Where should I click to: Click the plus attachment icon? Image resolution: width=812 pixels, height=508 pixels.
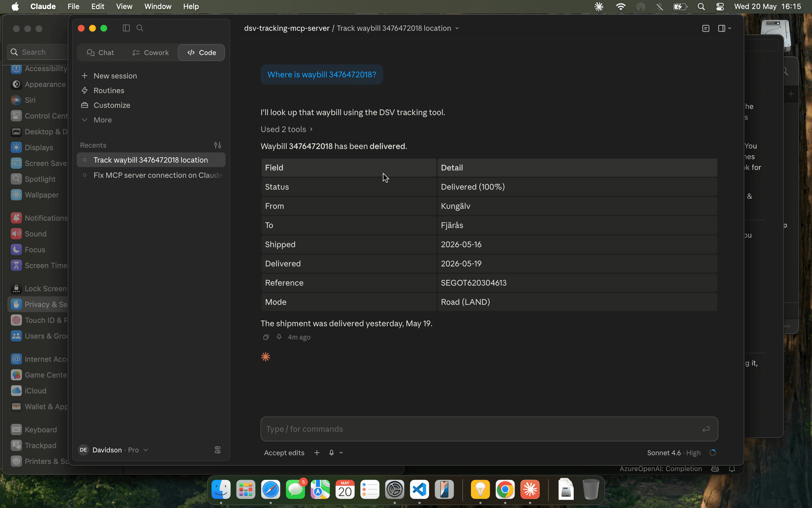pyautogui.click(x=317, y=453)
